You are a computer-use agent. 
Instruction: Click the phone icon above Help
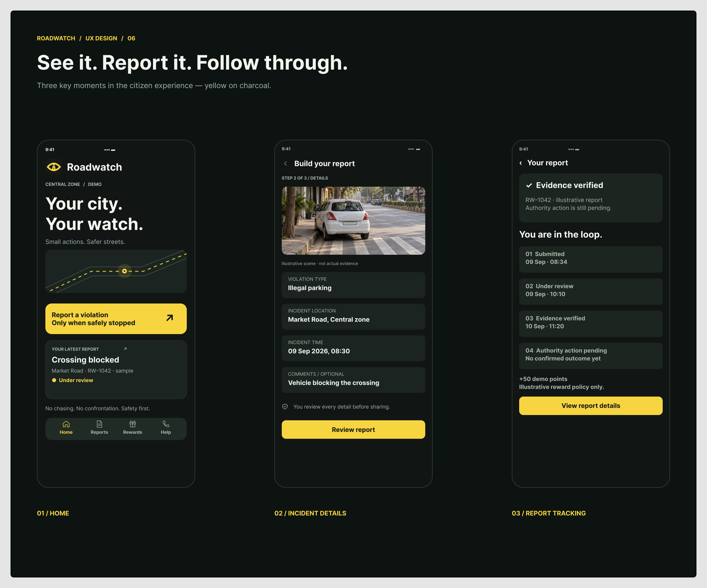[166, 424]
